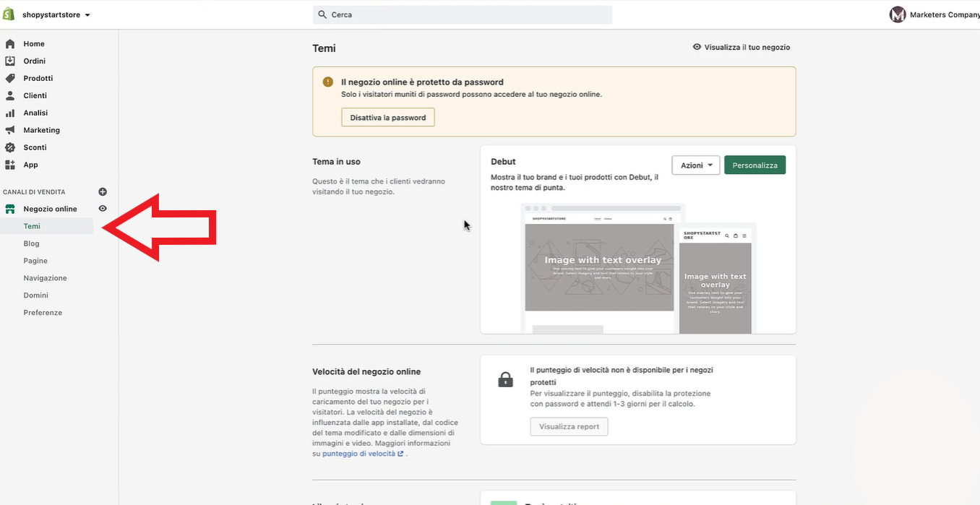Open Marketers Company account menu
Image resolution: width=980 pixels, height=505 pixels.
(934, 14)
